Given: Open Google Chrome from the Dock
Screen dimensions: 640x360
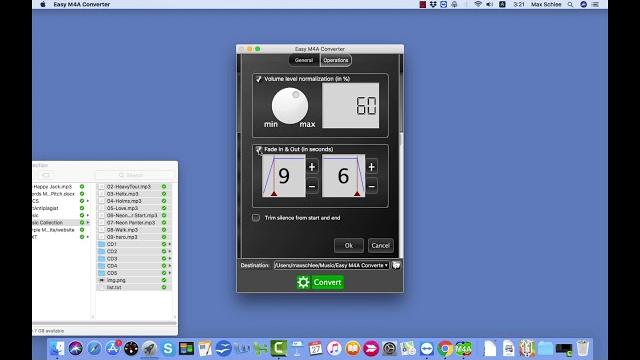Looking at the screenshot, I should (445, 349).
